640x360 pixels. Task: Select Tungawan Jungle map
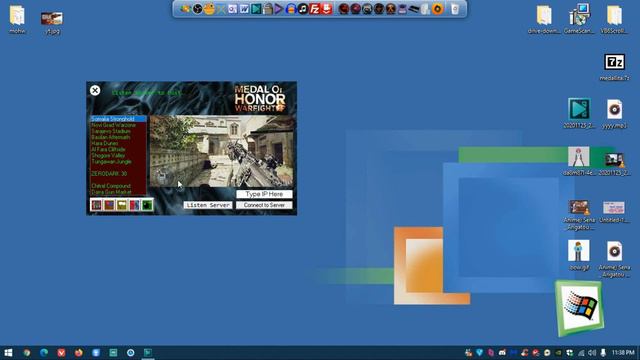[118, 162]
